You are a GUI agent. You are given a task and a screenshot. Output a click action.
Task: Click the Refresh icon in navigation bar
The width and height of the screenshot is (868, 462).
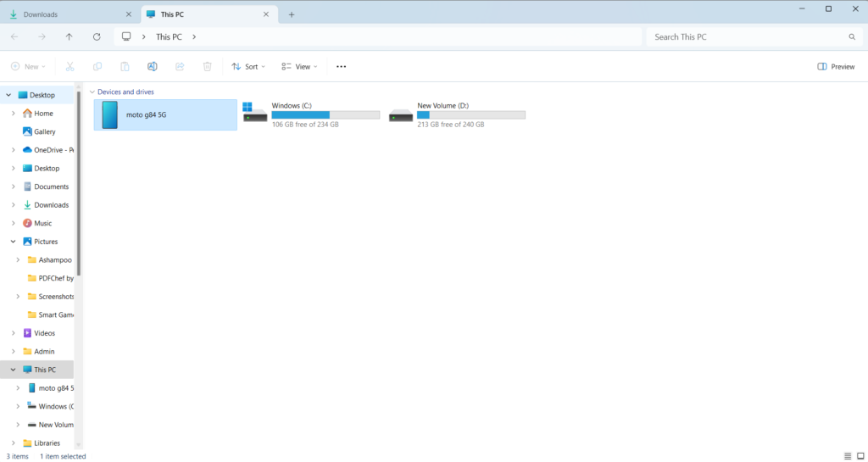[x=97, y=37]
